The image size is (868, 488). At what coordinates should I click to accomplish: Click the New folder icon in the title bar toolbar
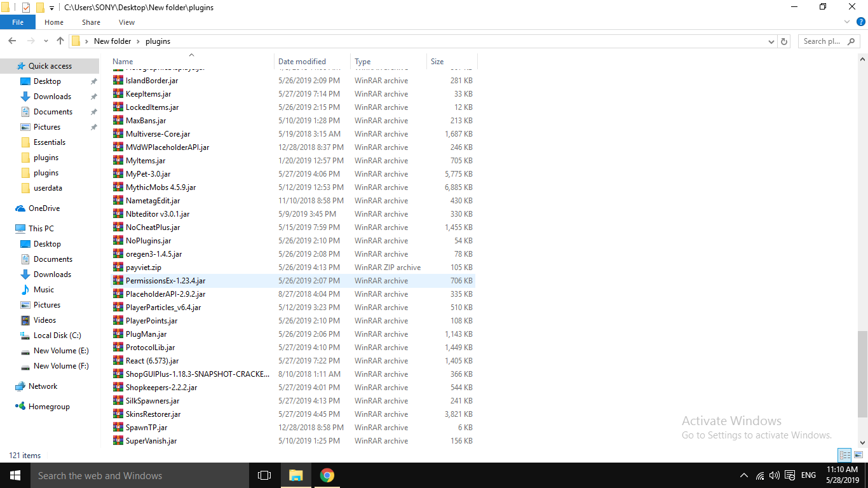point(40,8)
